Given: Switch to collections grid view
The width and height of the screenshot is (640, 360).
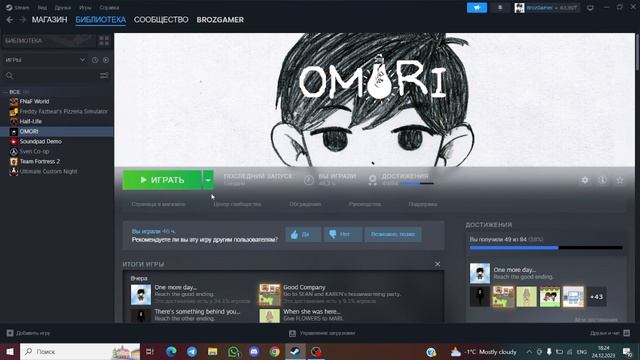Looking at the screenshot, I should [x=104, y=40].
